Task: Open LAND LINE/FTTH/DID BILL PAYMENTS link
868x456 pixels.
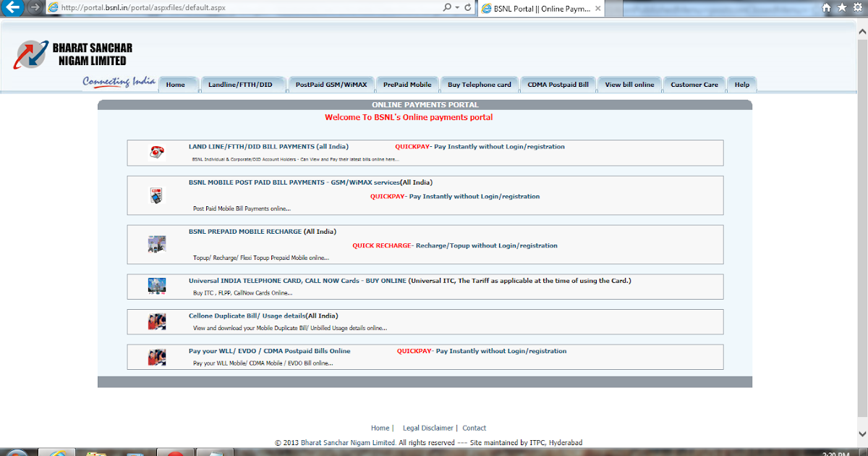Action: pos(268,146)
